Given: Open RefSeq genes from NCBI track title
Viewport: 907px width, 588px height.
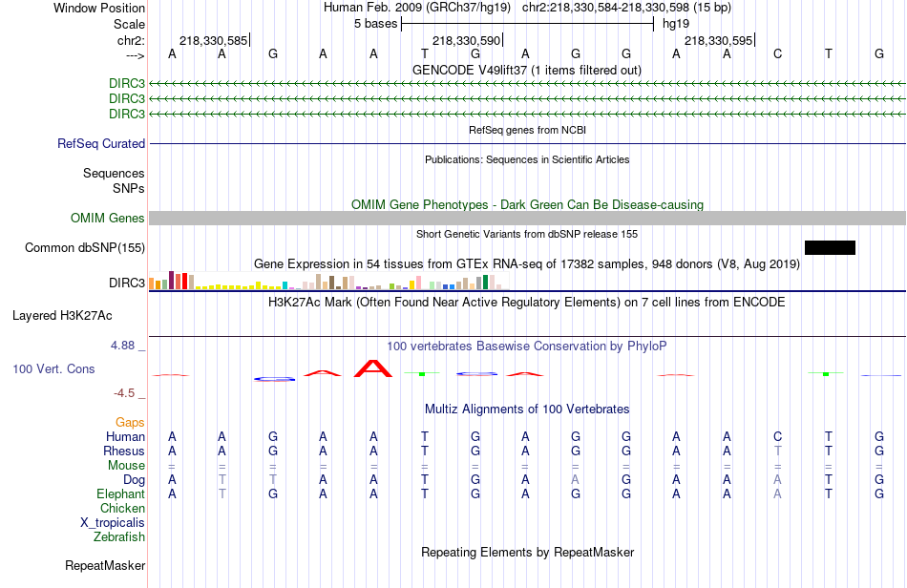Looking at the screenshot, I should coord(527,130).
